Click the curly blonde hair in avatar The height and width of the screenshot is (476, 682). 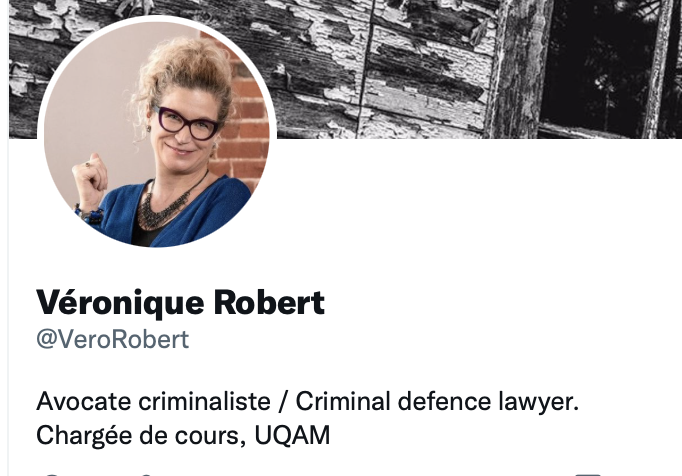pyautogui.click(x=185, y=72)
